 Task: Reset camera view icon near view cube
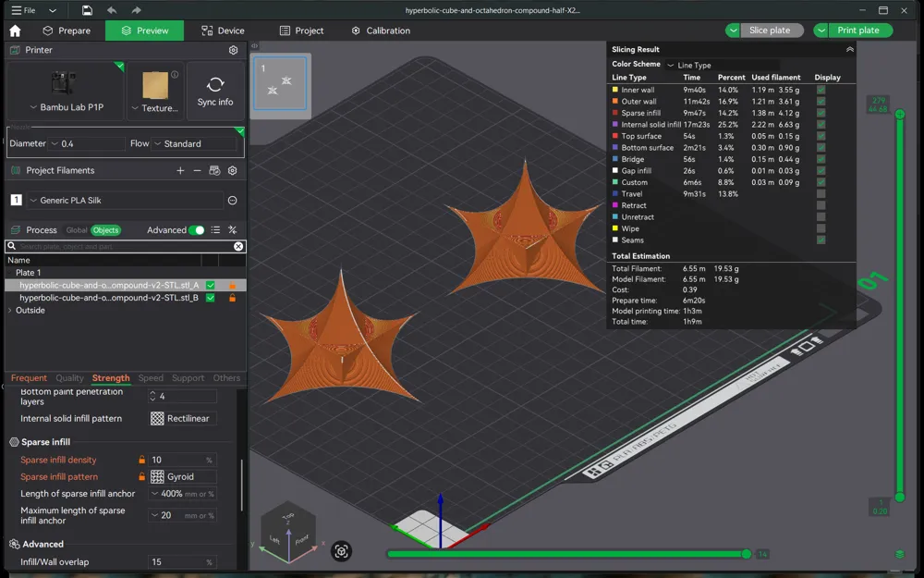click(x=341, y=551)
